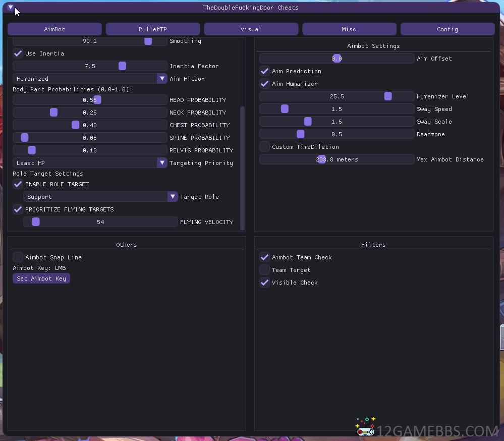Click the window title bar text
The image size is (504, 441).
[x=251, y=8]
